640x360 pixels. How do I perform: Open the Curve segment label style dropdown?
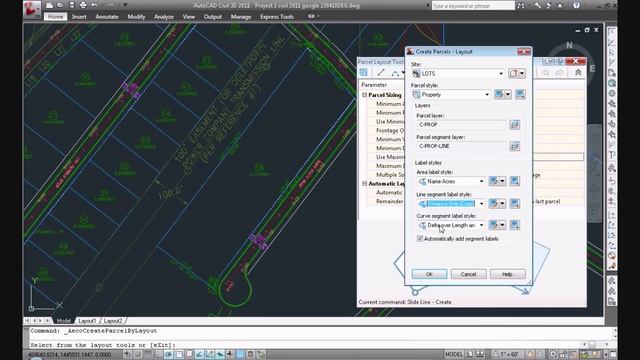point(451,225)
